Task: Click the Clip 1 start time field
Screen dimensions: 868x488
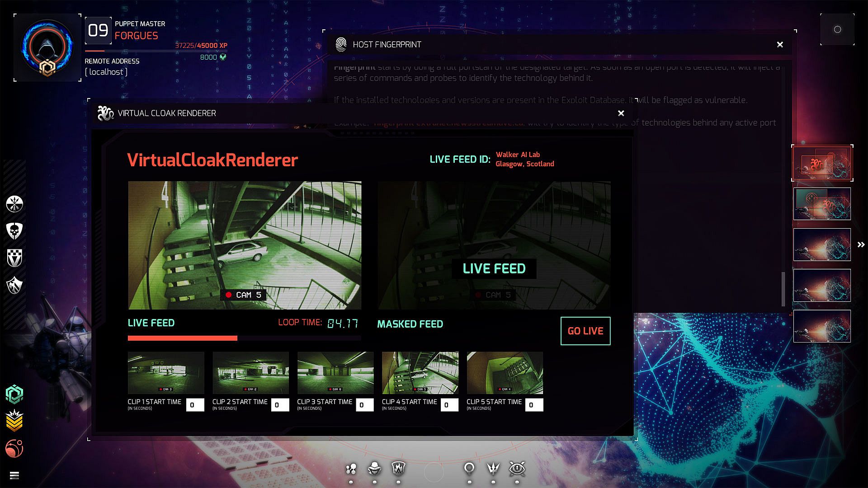Action: pyautogui.click(x=195, y=405)
